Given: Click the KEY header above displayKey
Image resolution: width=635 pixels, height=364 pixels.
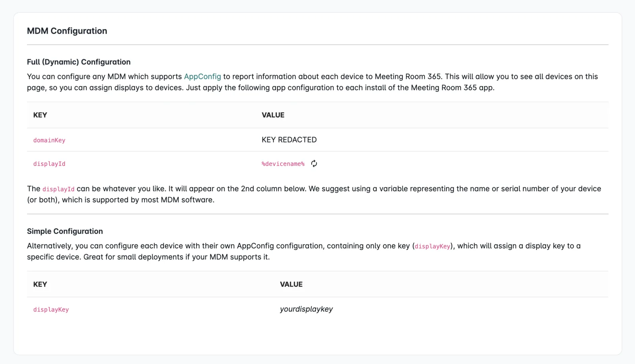Looking at the screenshot, I should 40,285.
